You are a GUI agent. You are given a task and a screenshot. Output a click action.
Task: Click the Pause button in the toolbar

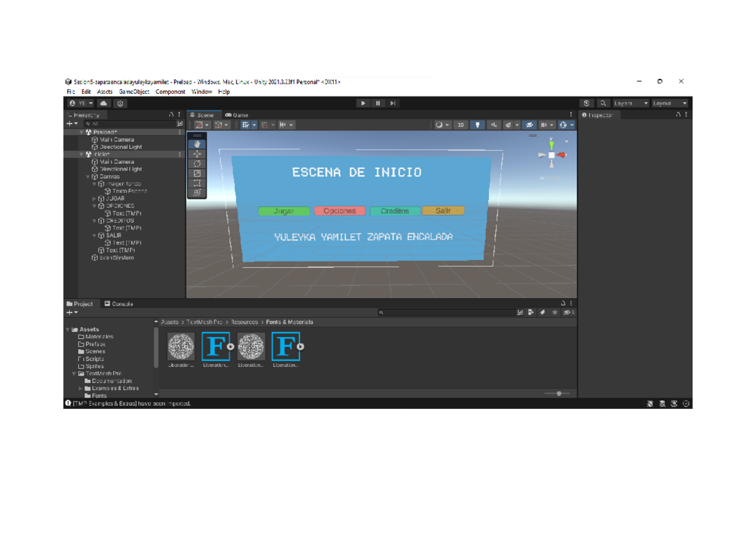(x=378, y=103)
